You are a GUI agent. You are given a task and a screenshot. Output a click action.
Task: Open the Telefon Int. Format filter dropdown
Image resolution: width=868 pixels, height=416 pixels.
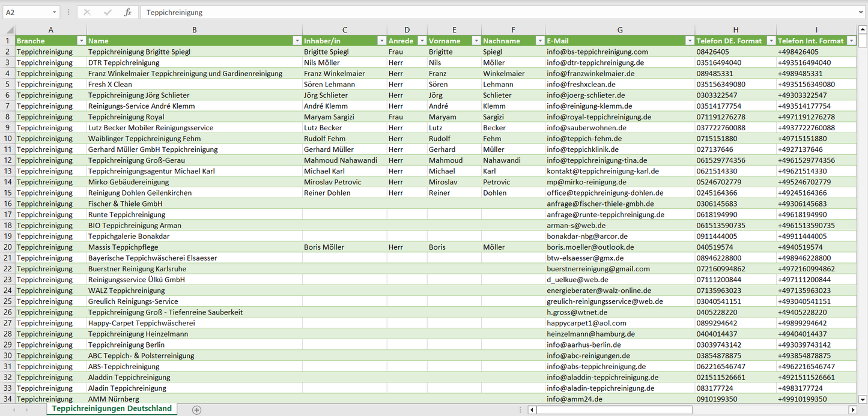[851, 41]
